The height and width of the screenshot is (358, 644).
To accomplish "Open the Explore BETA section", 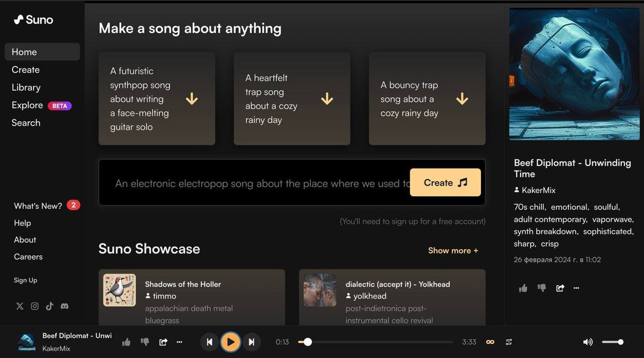I will (27, 105).
